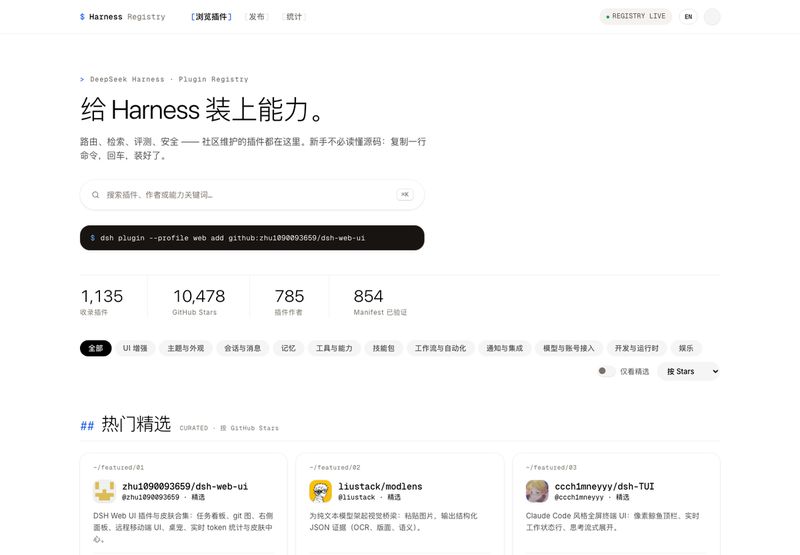Filter by 工作流与自动化 category
The width and height of the screenshot is (800, 555).
coord(440,348)
